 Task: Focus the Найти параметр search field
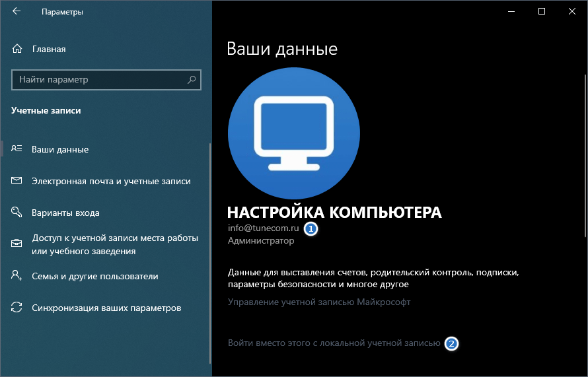coord(106,80)
